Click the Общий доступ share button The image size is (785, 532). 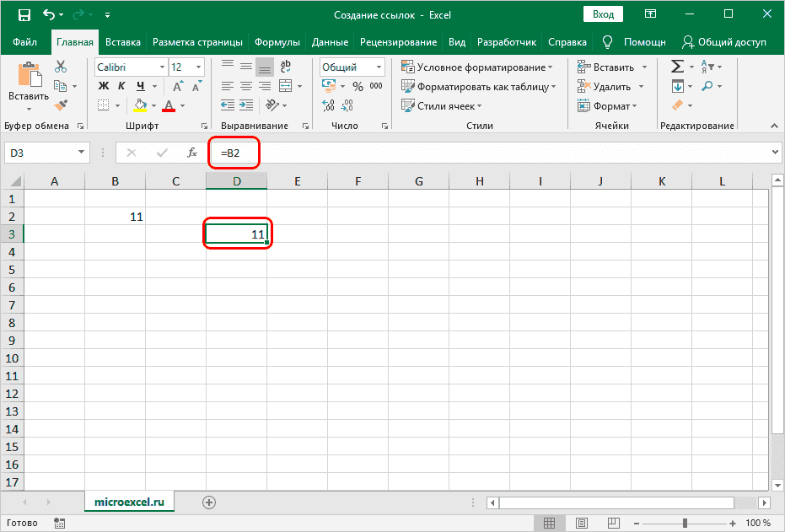(725, 42)
